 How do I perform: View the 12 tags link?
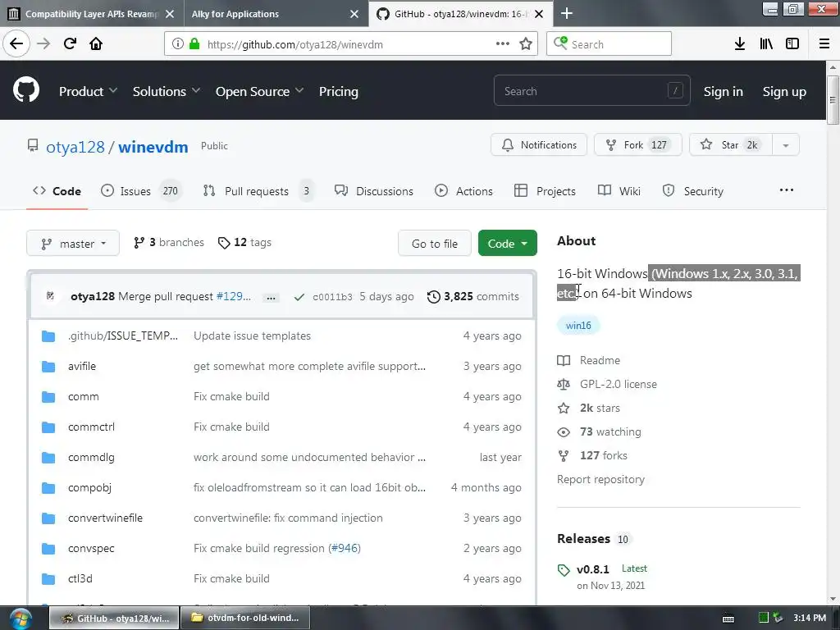(244, 243)
